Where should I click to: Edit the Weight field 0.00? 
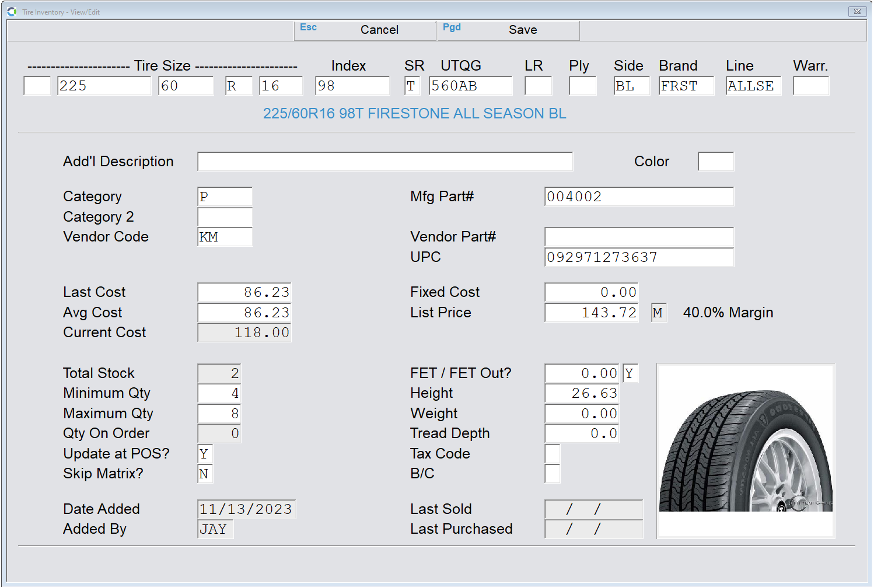point(582,414)
